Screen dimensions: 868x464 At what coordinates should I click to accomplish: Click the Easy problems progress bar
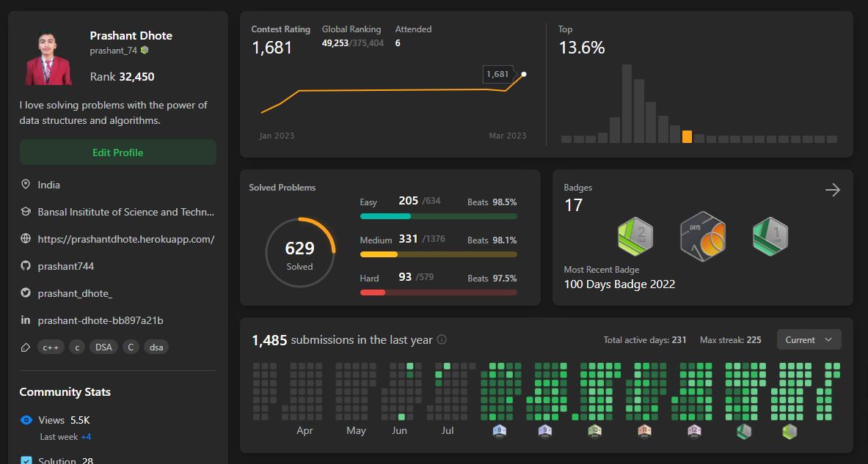pos(439,216)
